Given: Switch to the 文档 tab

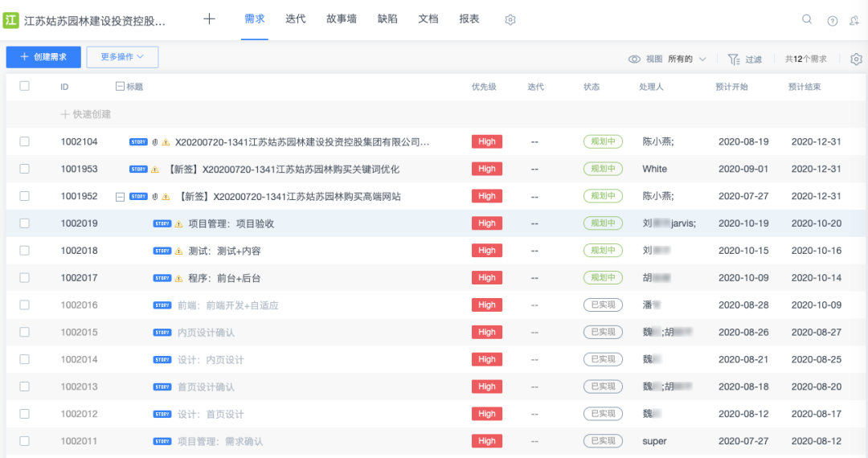Looking at the screenshot, I should [x=428, y=19].
